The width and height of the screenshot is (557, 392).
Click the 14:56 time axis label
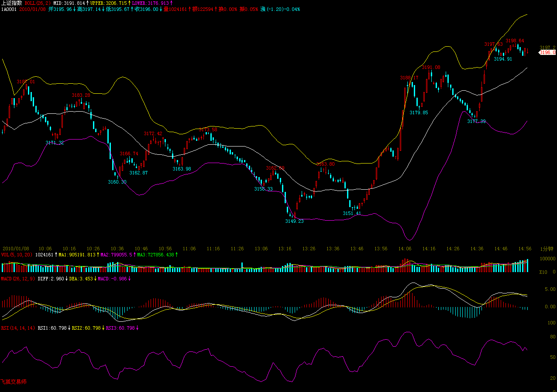point(525,249)
